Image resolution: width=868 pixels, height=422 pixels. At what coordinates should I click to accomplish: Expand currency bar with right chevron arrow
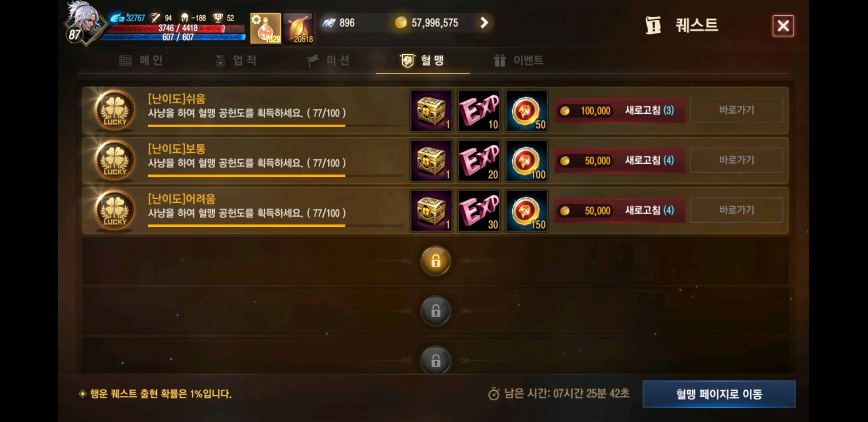pyautogui.click(x=484, y=23)
